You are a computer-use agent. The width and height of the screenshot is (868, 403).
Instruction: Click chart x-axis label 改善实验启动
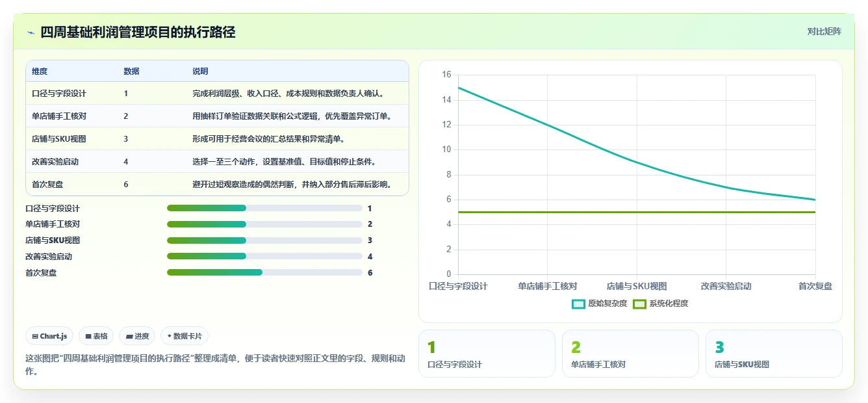point(726,286)
